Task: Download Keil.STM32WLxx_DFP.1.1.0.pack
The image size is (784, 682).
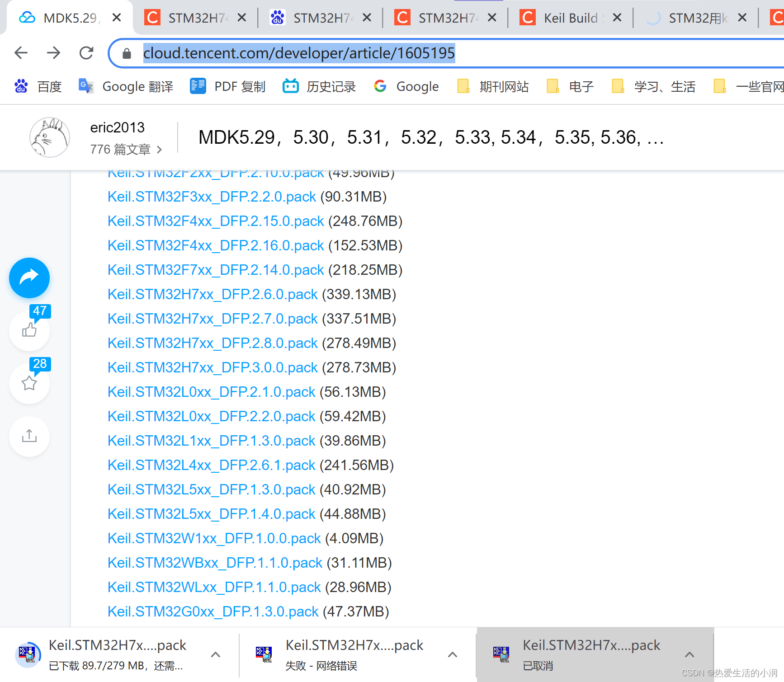Action: click(214, 587)
